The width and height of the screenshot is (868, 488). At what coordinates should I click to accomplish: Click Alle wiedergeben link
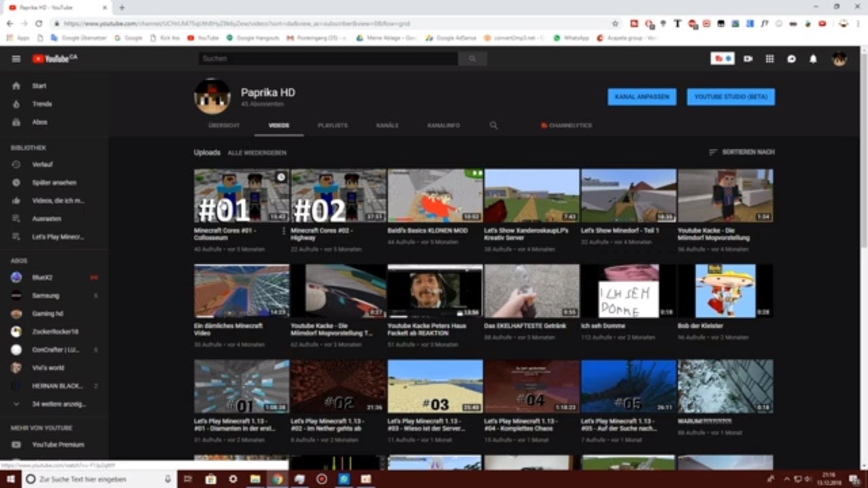coord(257,153)
